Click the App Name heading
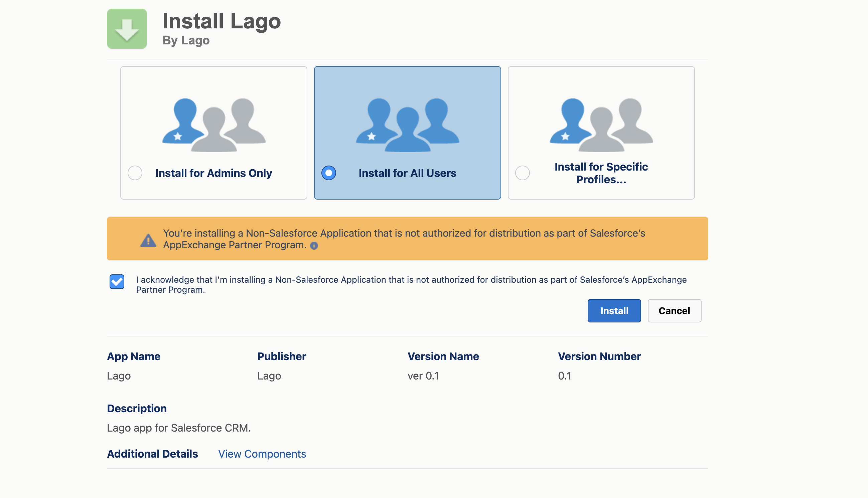The width and height of the screenshot is (868, 498). (134, 356)
